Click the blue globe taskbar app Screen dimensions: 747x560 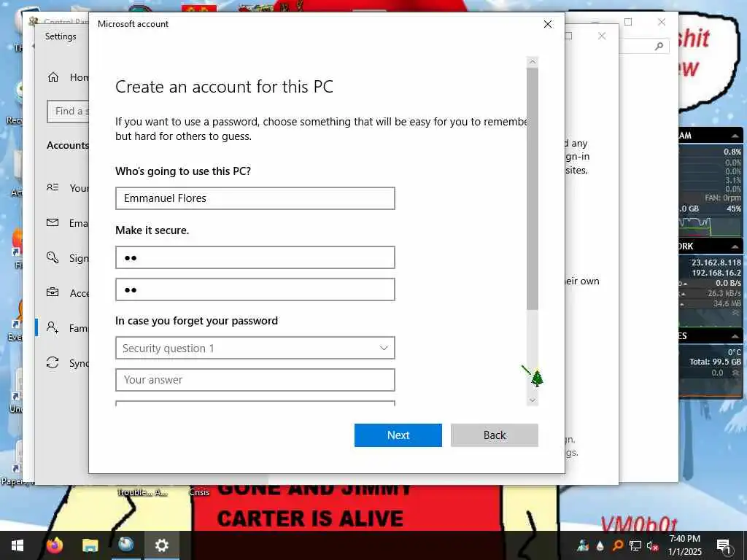click(125, 545)
